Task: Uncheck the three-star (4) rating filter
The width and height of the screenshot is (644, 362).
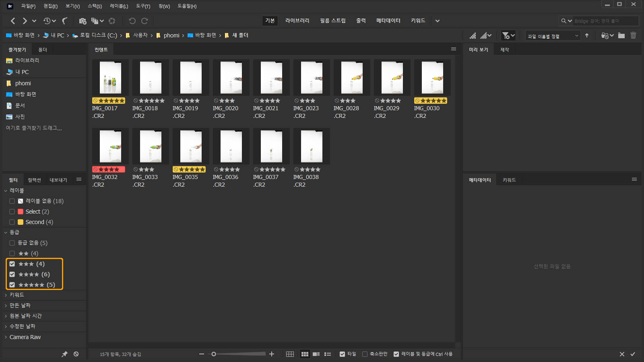Action: point(12,264)
